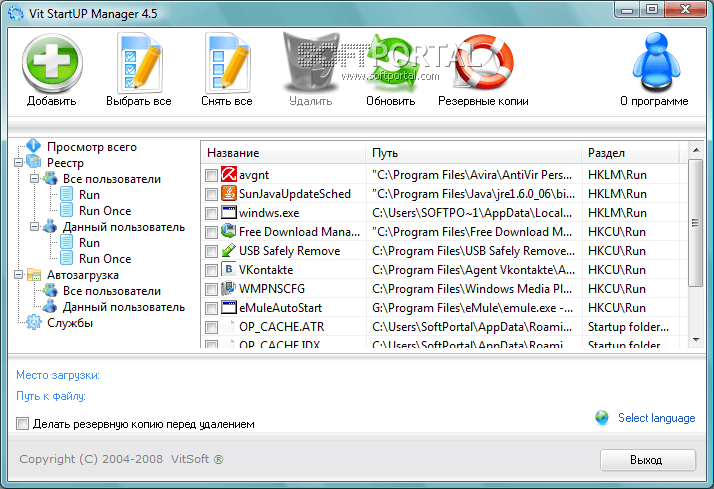The width and height of the screenshot is (714, 489).
Task: Click the Реестр registry cubes icon
Action: click(34, 162)
